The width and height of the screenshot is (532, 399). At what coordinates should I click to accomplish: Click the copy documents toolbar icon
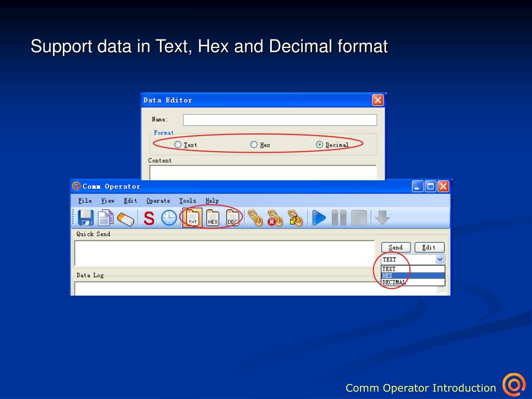[x=105, y=218]
